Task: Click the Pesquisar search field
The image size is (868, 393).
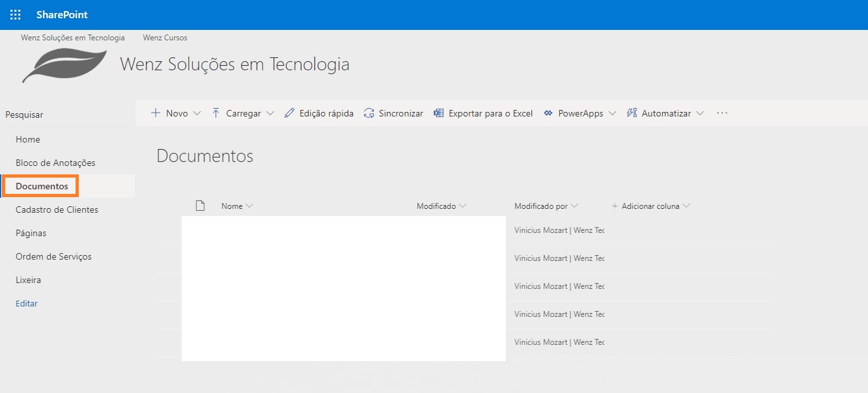Action: (24, 115)
